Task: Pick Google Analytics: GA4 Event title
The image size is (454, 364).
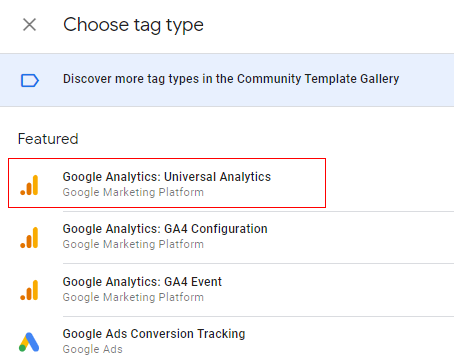Action: point(142,282)
